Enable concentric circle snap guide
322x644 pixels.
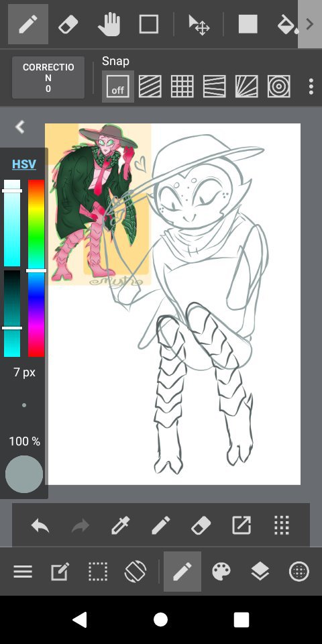coord(279,87)
